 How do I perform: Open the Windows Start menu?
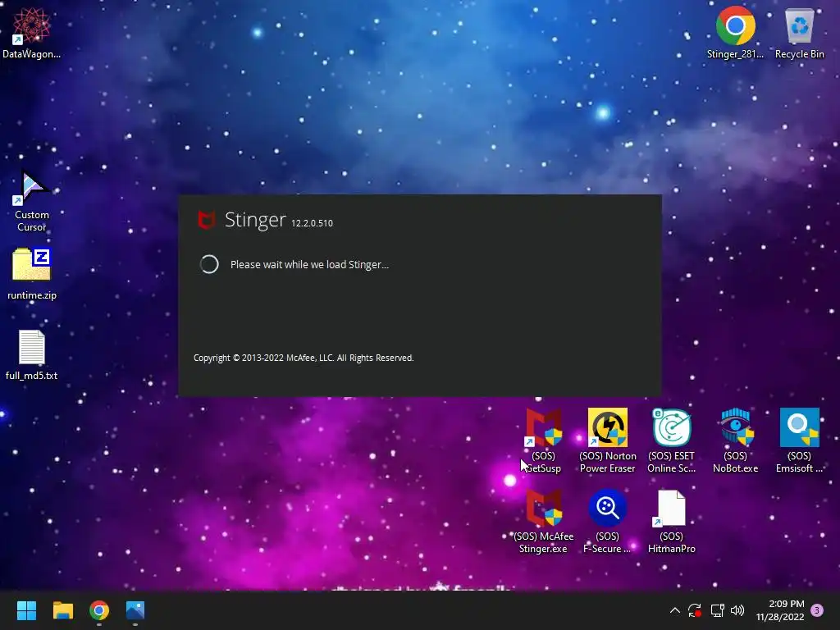tap(26, 610)
